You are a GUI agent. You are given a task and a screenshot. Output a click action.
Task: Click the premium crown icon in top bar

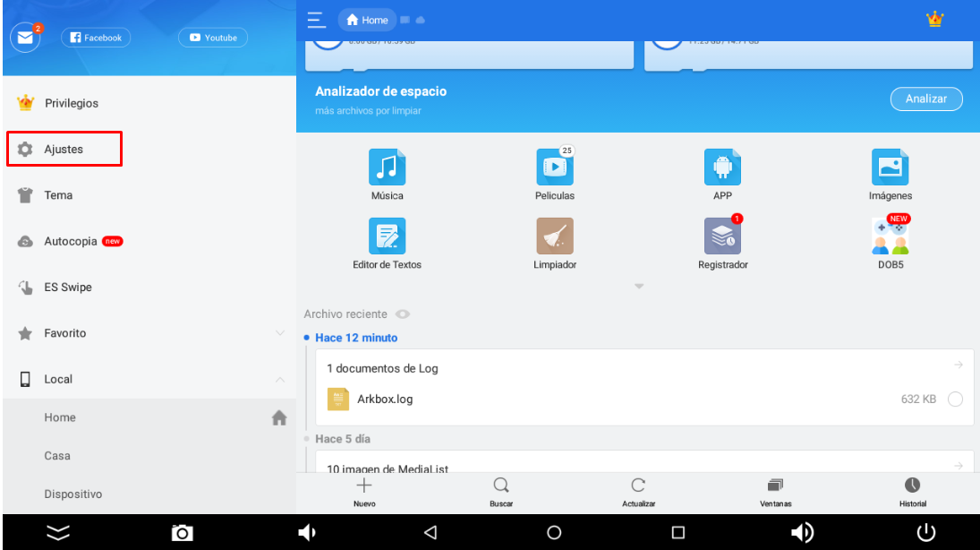[935, 19]
